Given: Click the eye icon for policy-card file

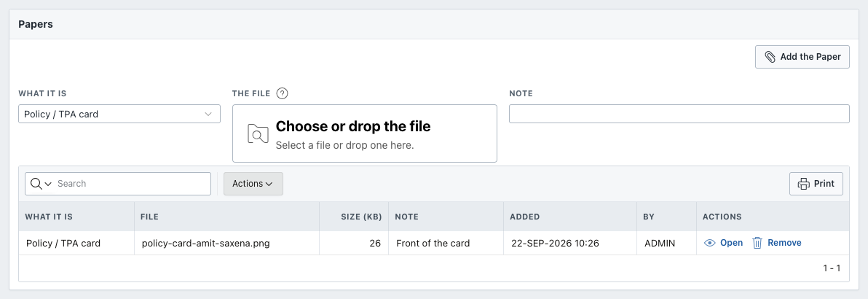Looking at the screenshot, I should coord(709,243).
